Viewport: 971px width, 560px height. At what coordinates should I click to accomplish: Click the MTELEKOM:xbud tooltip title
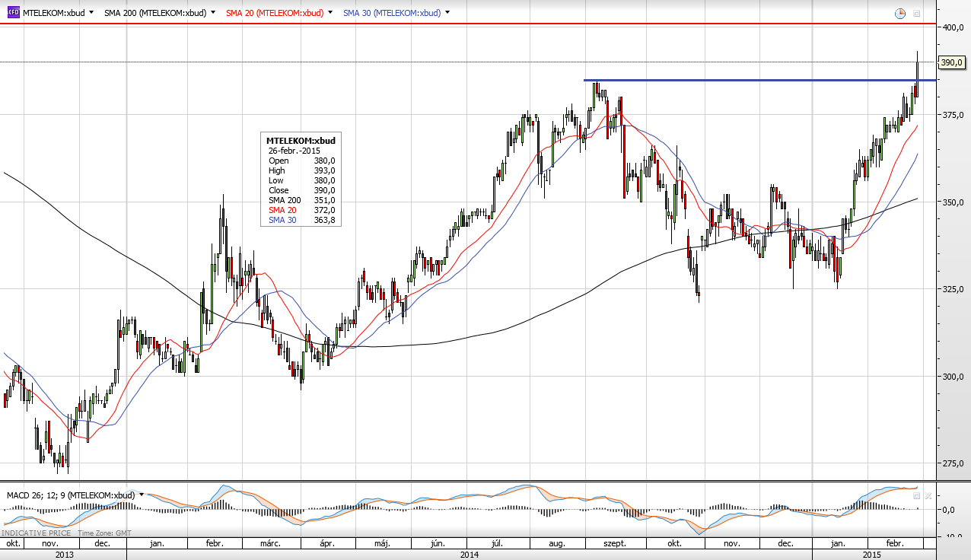(x=301, y=141)
